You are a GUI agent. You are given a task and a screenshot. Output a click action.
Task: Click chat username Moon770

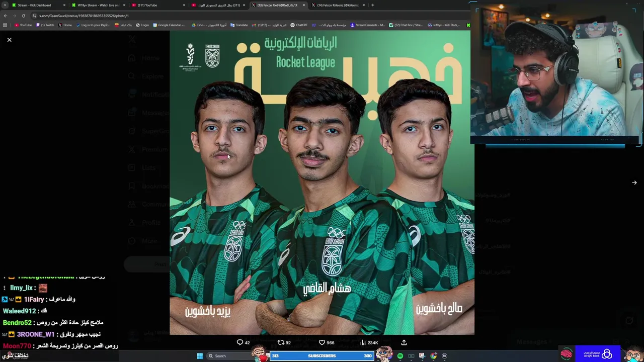(x=17, y=346)
